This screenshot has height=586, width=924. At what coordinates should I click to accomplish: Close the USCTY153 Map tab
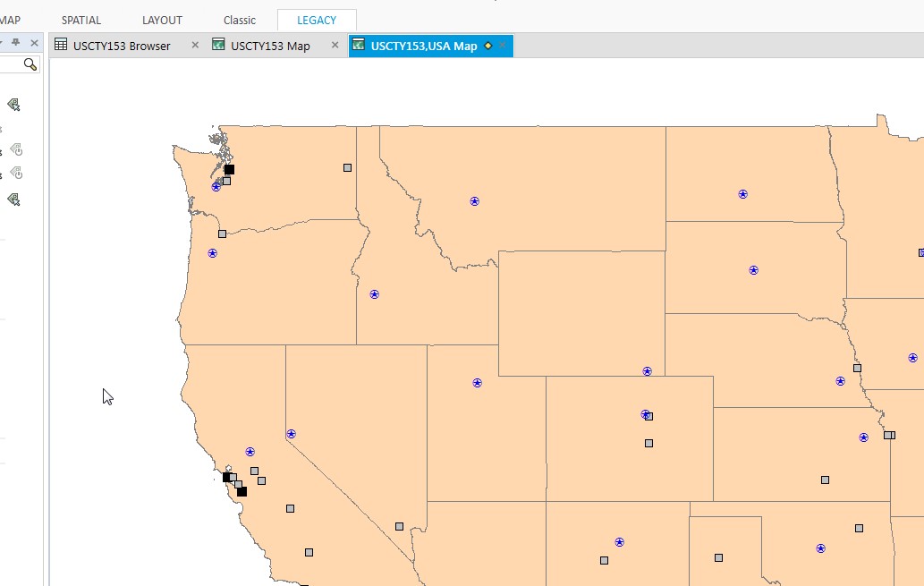click(x=335, y=45)
